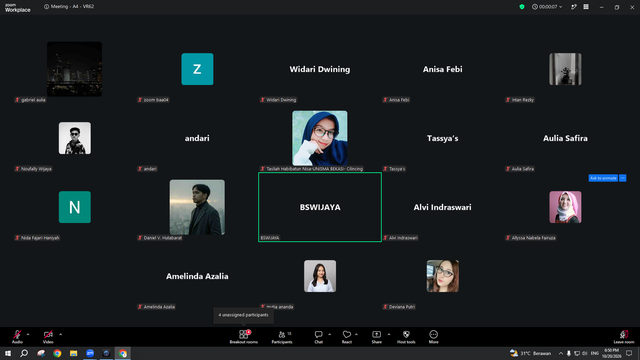
Task: Click the Tassya's large name
Action: click(x=442, y=138)
